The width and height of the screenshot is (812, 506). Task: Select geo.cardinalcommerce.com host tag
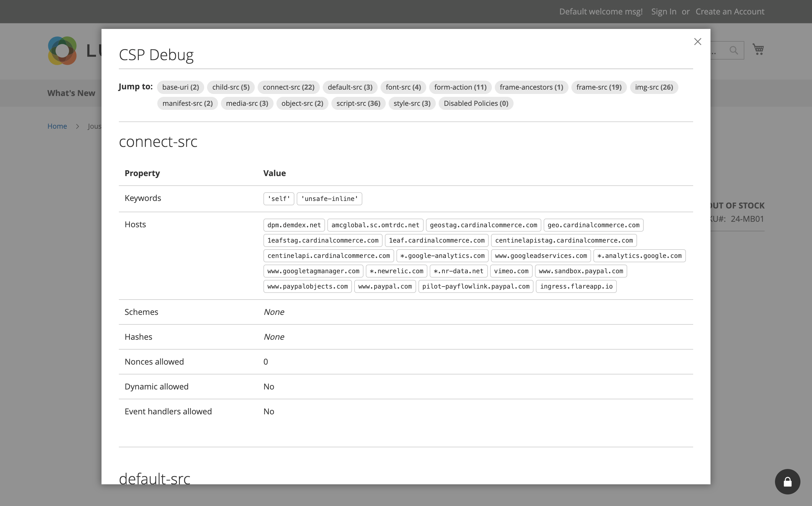point(593,225)
